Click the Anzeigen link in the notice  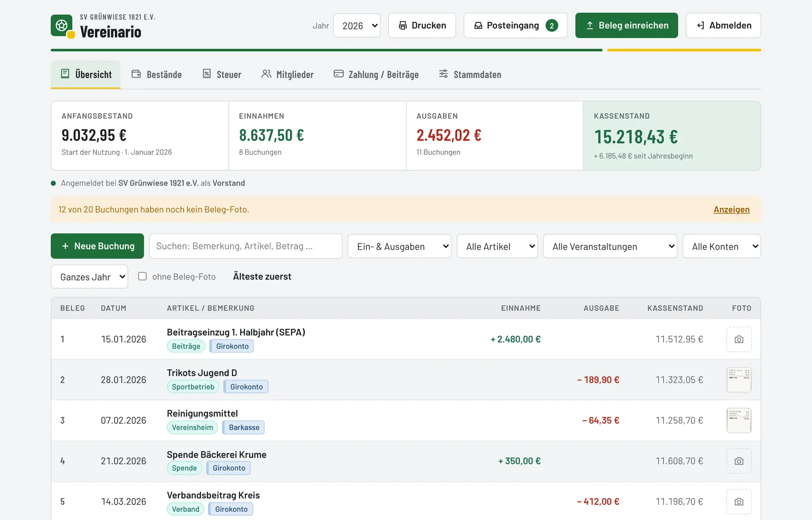pyautogui.click(x=731, y=210)
